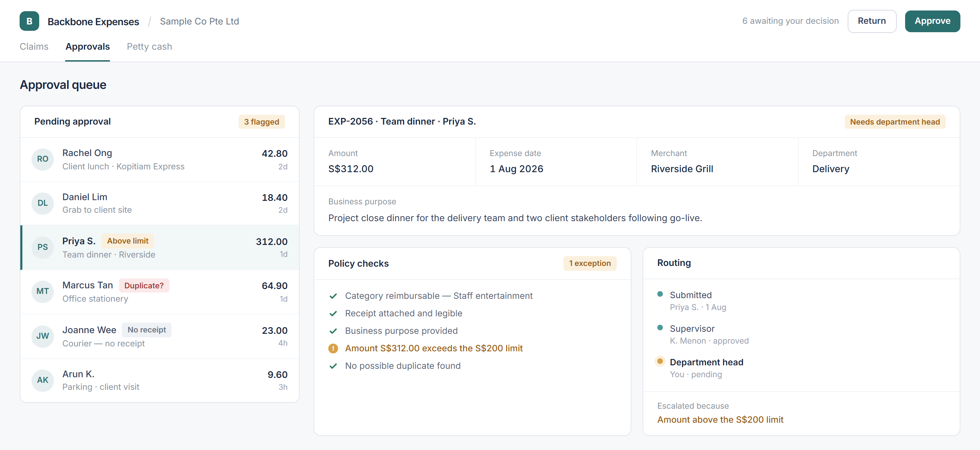Select the RO avatar for Rachel Ong
This screenshot has width=980, height=450.
tap(43, 159)
